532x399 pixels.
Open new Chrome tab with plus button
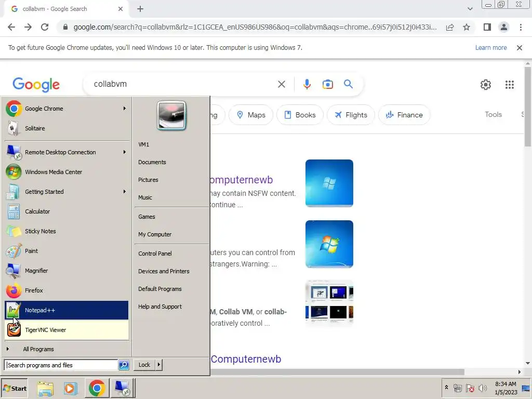click(140, 9)
